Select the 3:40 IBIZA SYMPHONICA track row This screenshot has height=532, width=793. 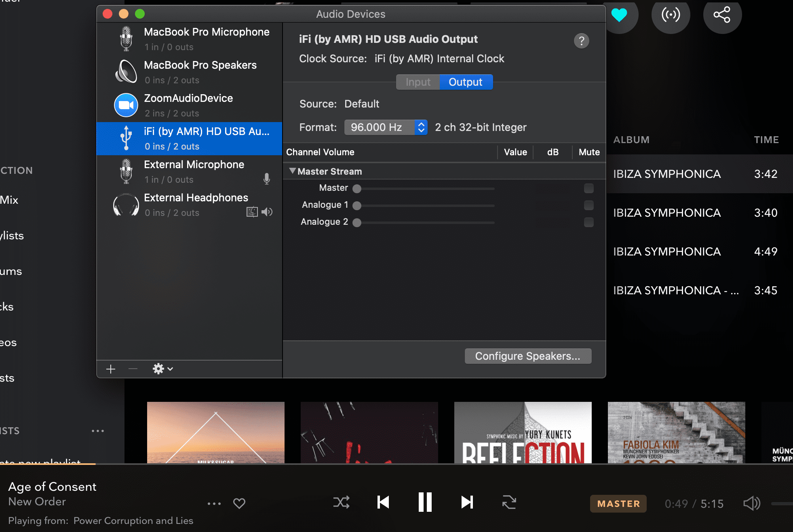(x=700, y=213)
